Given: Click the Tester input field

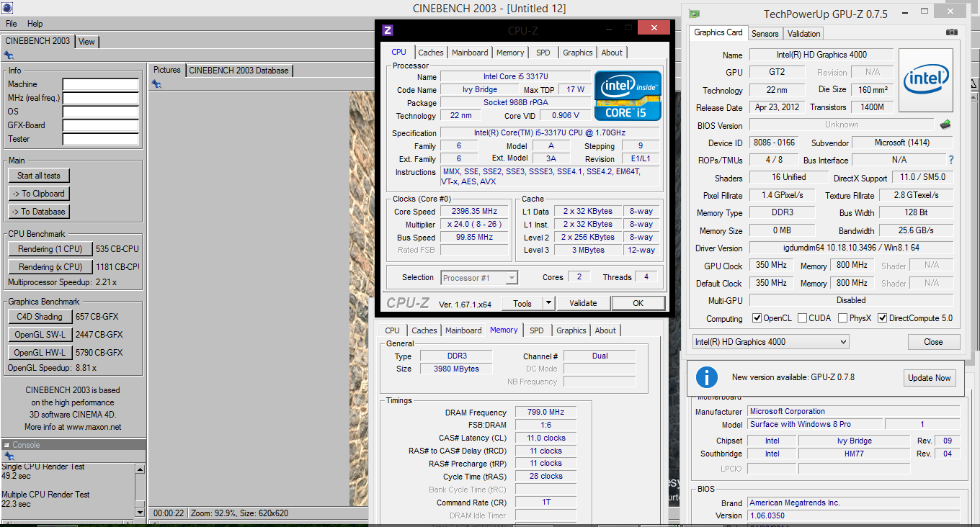Looking at the screenshot, I should click(100, 140).
